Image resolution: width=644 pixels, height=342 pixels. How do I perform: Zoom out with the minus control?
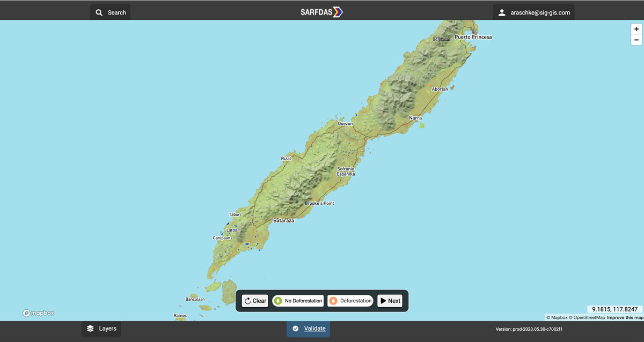(636, 39)
